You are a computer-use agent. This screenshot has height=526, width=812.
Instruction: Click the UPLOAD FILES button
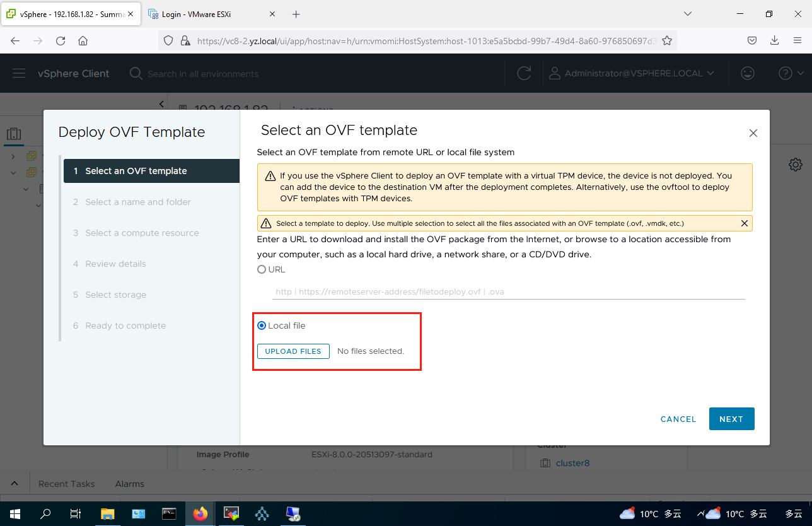coord(293,351)
